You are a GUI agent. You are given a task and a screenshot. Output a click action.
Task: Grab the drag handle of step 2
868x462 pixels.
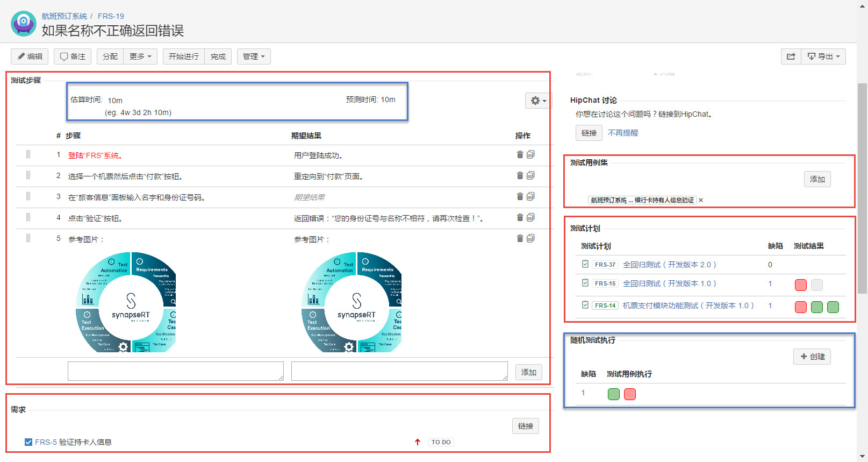[x=28, y=175]
